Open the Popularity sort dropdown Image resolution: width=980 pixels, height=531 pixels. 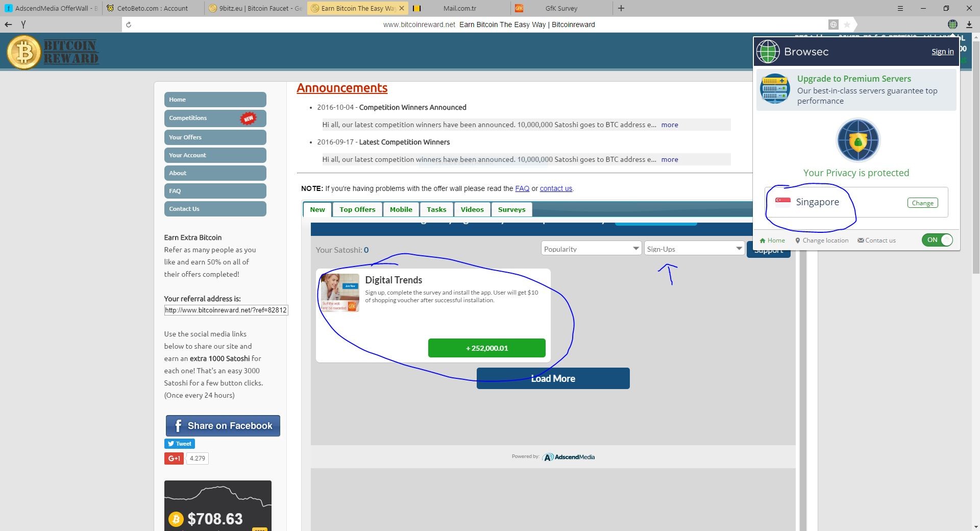point(591,249)
